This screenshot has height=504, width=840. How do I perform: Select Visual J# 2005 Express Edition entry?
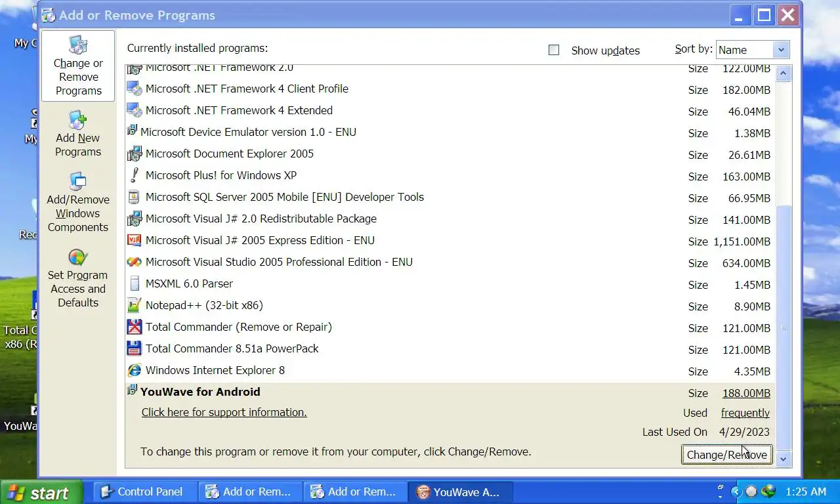click(450, 240)
